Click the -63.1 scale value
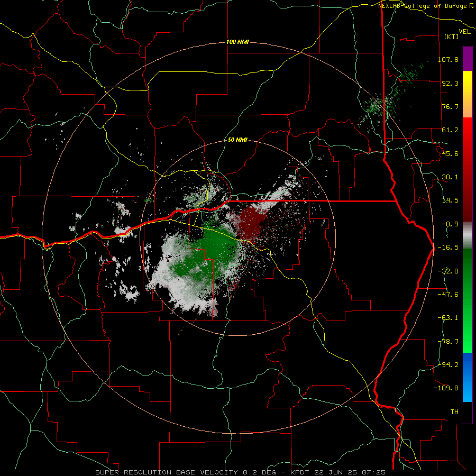This screenshot has width=476, height=476. point(448,318)
